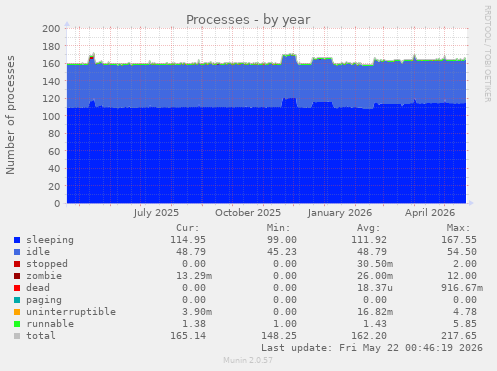Screen dimensions: 497x371
Task: Click the total legend color swatch
Action: (x=17, y=336)
